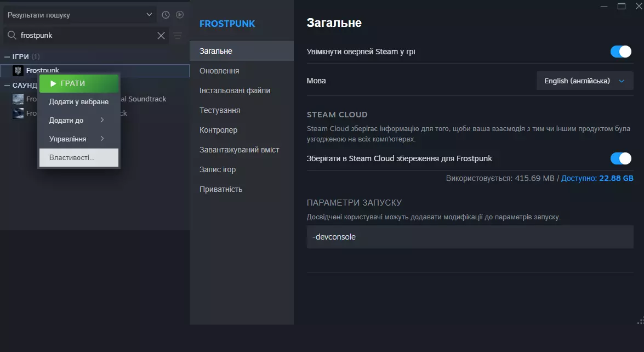This screenshot has width=644, height=352.
Task: Select second soundtrack thumbnail
Action: click(x=18, y=113)
